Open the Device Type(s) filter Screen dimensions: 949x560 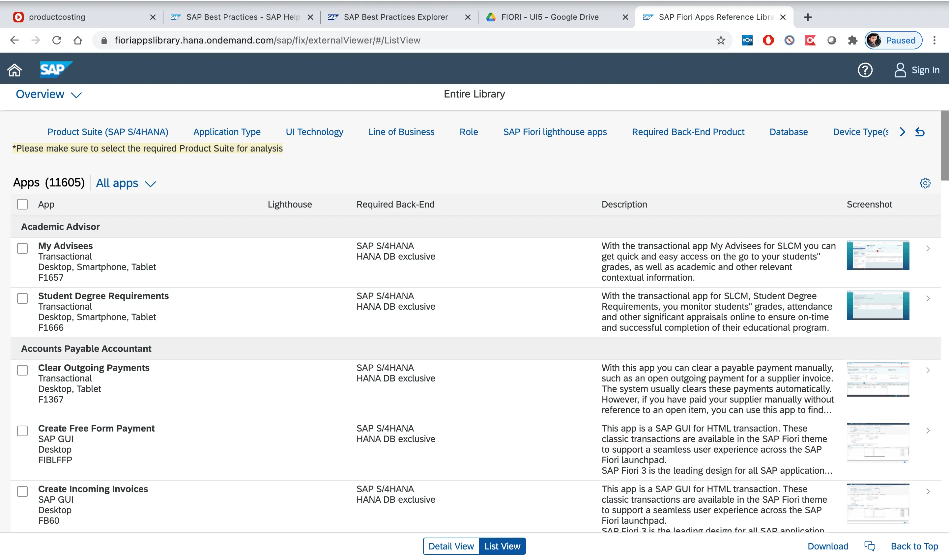[x=861, y=132]
